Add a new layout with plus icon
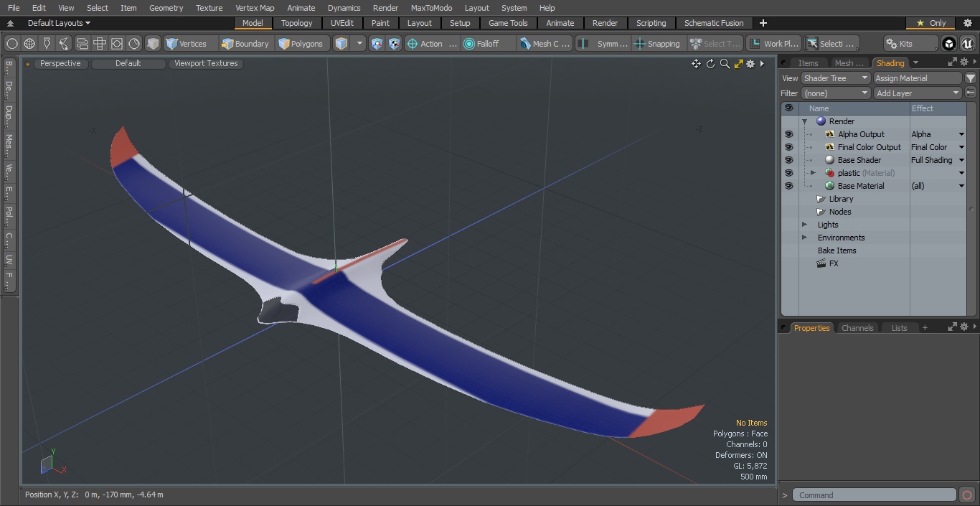980x506 pixels. pos(763,23)
